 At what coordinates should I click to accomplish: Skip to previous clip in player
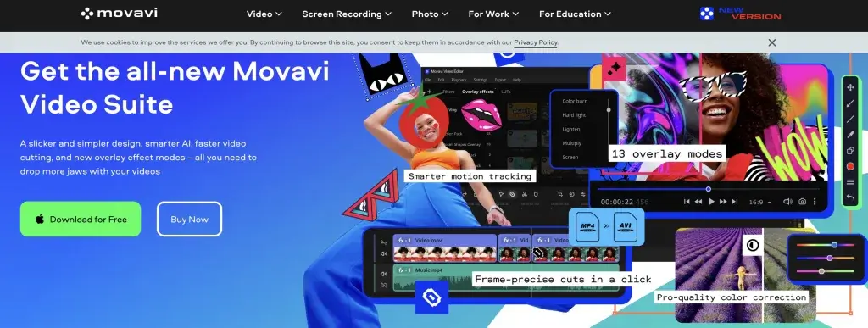pos(687,202)
